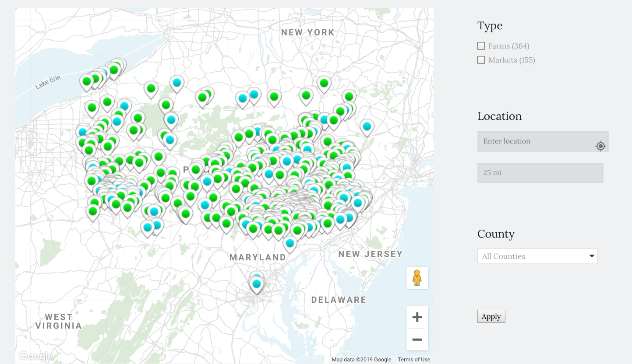Tick the Farms (364) checkbox
Image resolution: width=632 pixels, height=364 pixels.
point(481,46)
